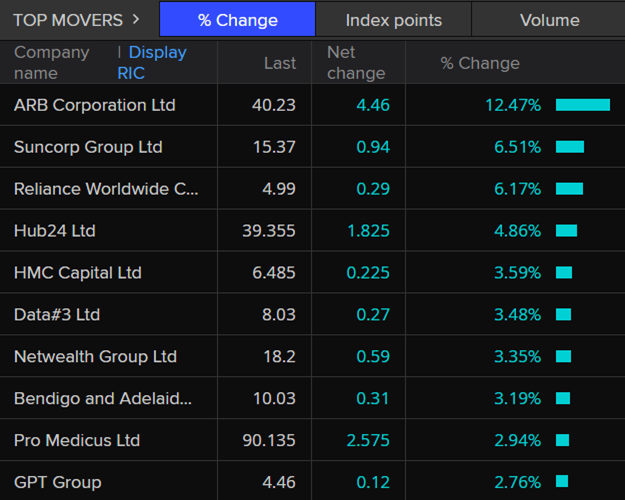Image resolution: width=625 pixels, height=500 pixels.
Task: Switch to the Index points tab
Action: [393, 20]
